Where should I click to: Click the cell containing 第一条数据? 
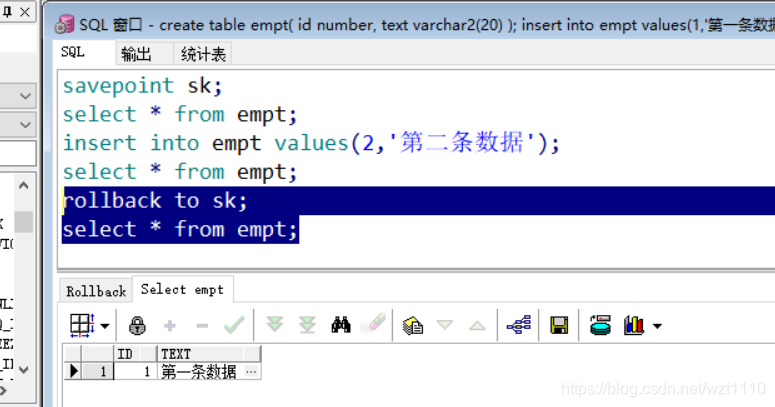coord(199,371)
